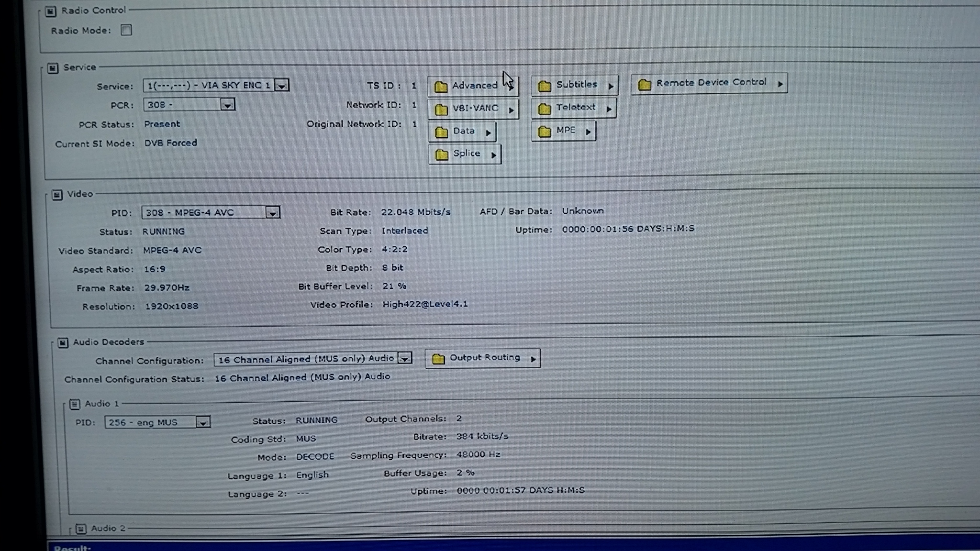Select the Interlaced scan type value

click(404, 231)
